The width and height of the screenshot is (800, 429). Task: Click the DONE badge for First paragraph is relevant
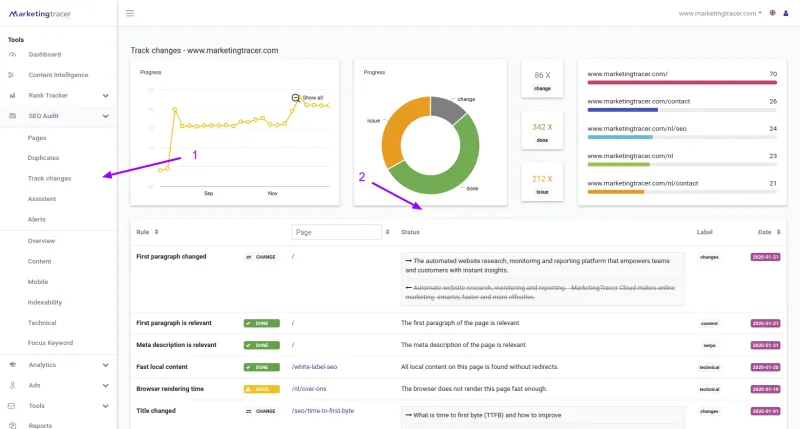pyautogui.click(x=262, y=323)
